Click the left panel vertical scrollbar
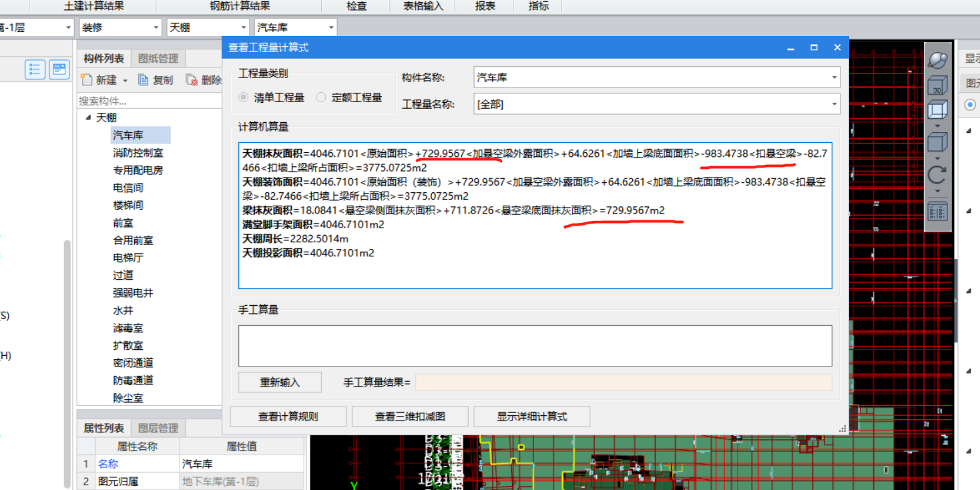 [67, 364]
